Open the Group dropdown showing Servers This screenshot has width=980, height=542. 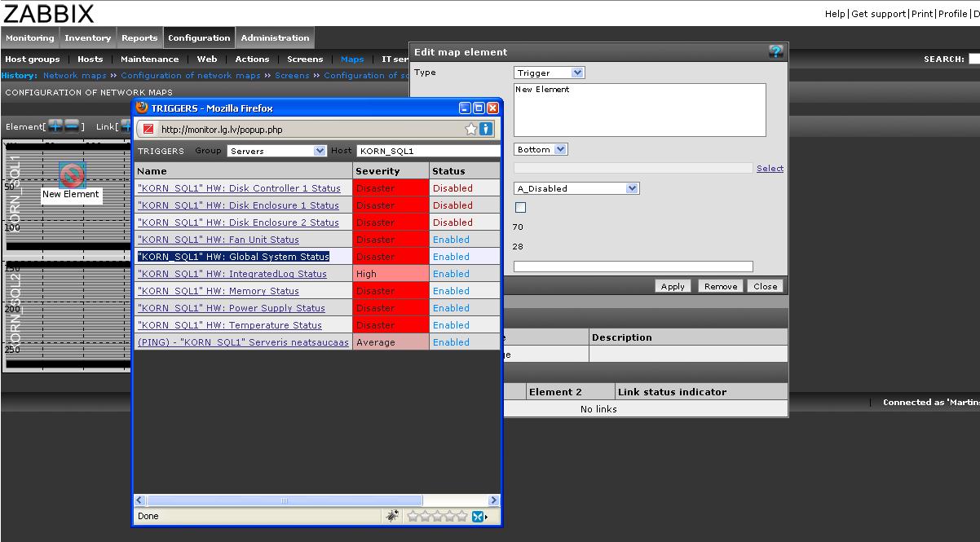pos(277,151)
